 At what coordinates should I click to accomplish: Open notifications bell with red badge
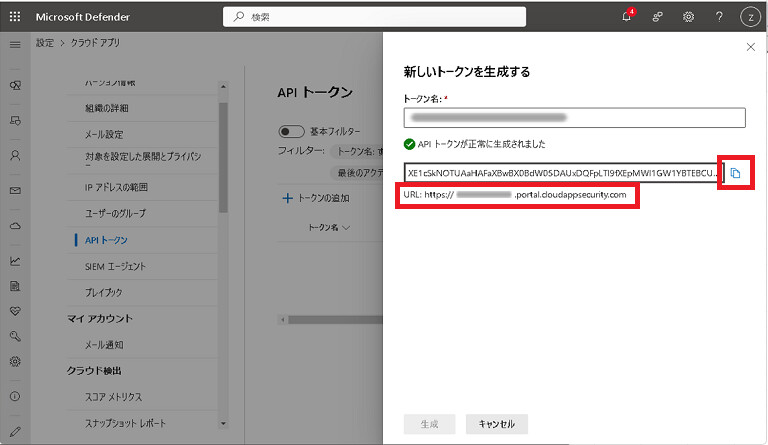click(627, 16)
